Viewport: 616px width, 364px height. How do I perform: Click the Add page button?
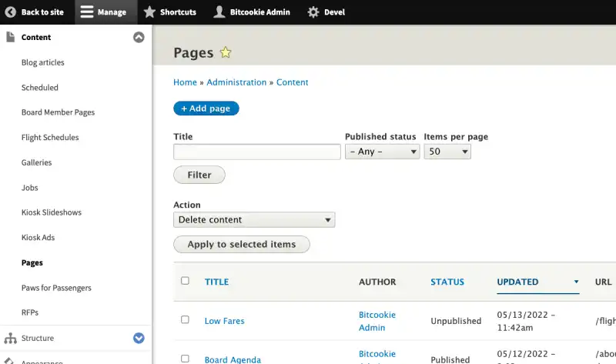(206, 109)
